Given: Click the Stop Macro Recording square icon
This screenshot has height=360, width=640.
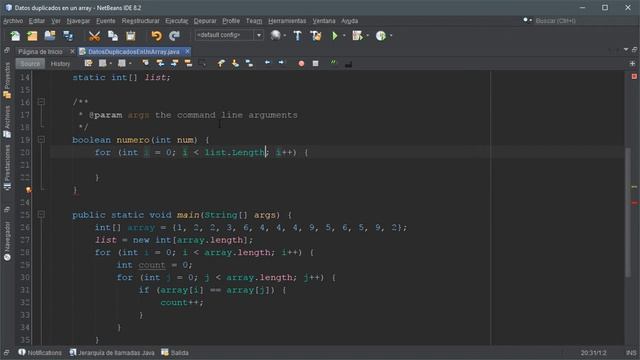Looking at the screenshot, I should pos(315,64).
